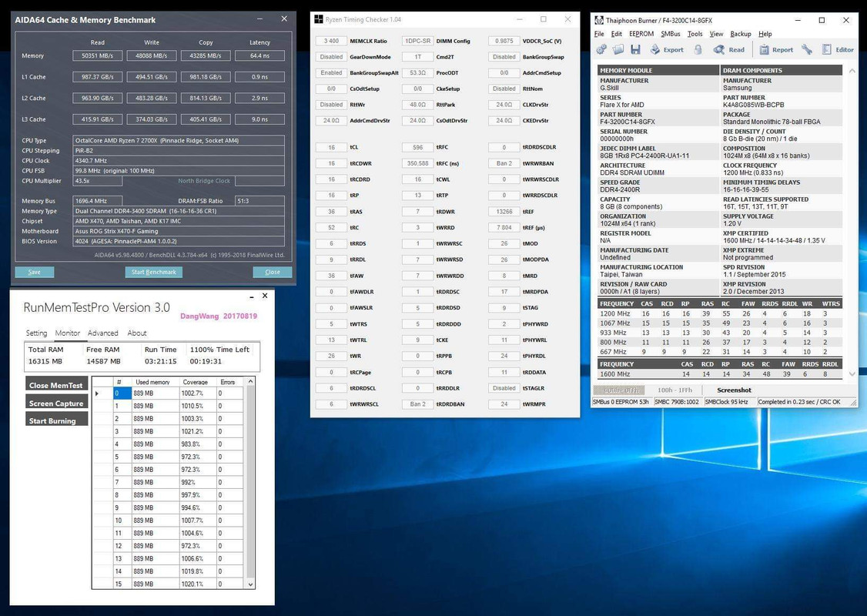
Task: Select the 100h - 1FFh page button
Action: coord(675,390)
